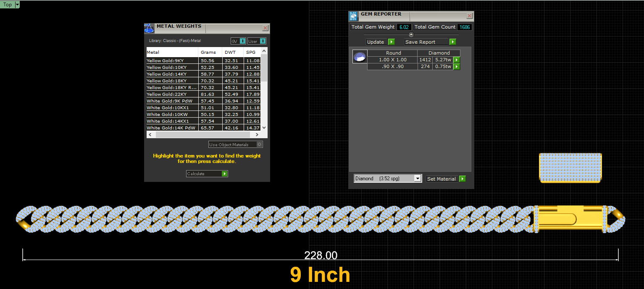Screen dimensions: 644x289
Task: Close the Metal Weights panel
Action: coord(265,28)
